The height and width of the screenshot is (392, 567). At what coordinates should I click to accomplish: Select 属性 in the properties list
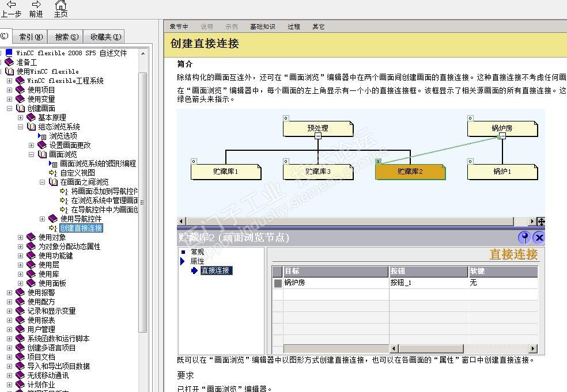(x=197, y=261)
